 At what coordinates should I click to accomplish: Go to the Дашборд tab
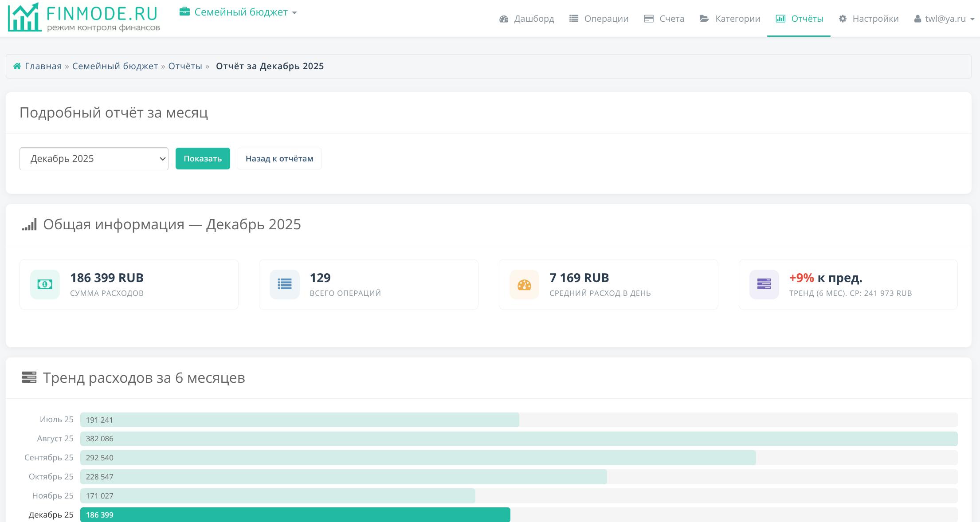click(x=527, y=19)
